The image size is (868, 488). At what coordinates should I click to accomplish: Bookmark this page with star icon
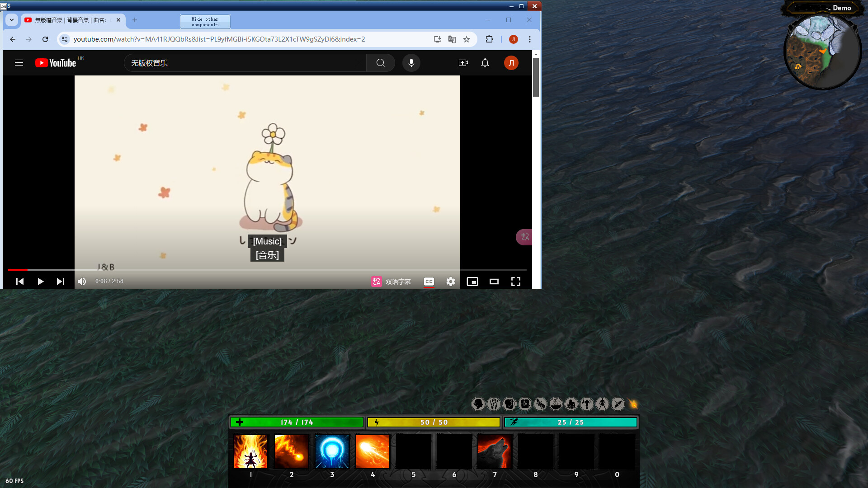(467, 39)
